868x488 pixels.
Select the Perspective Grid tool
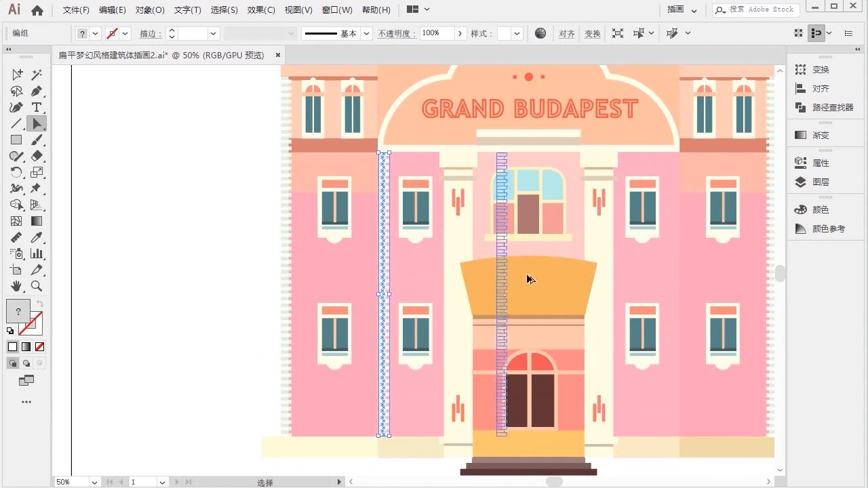(x=37, y=205)
